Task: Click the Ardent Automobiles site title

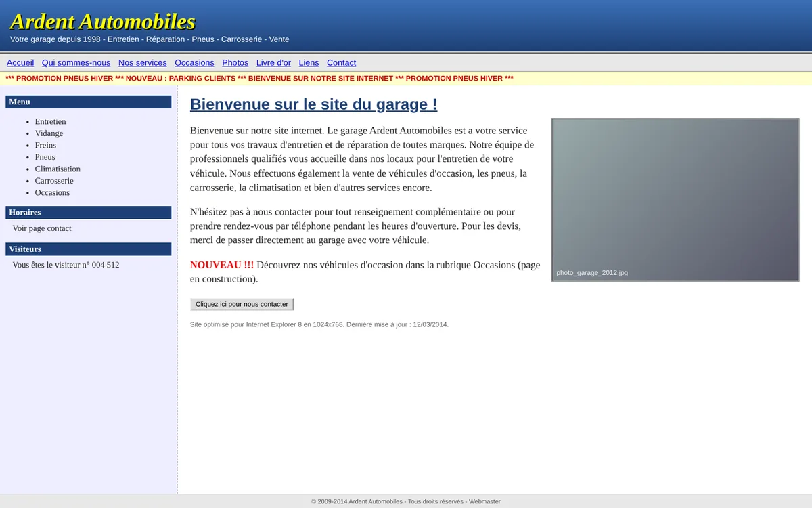Action: (102, 21)
